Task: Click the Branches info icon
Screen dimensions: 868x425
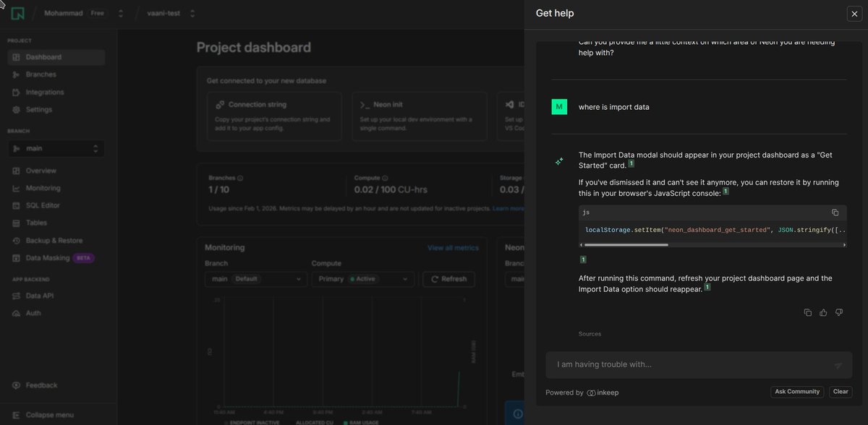Action: [240, 178]
